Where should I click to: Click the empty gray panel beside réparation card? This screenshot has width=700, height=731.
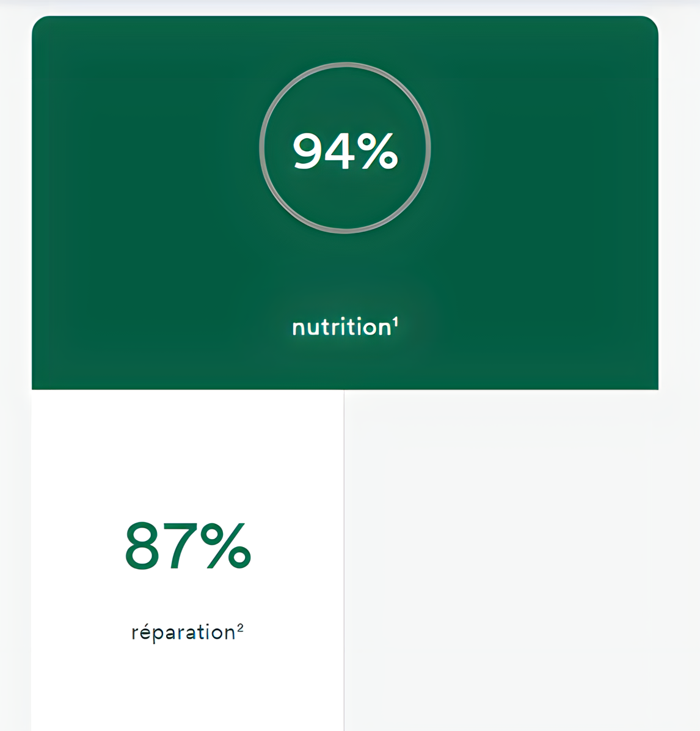(x=501, y=559)
